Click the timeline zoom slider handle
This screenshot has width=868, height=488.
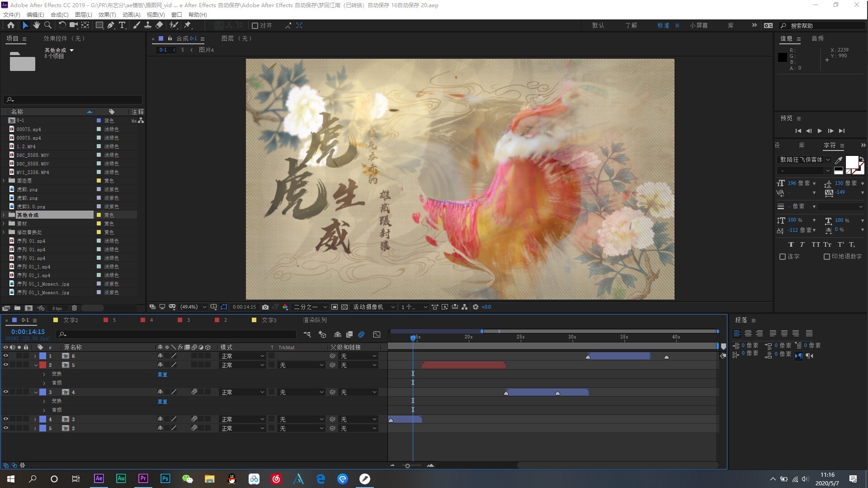tap(407, 466)
